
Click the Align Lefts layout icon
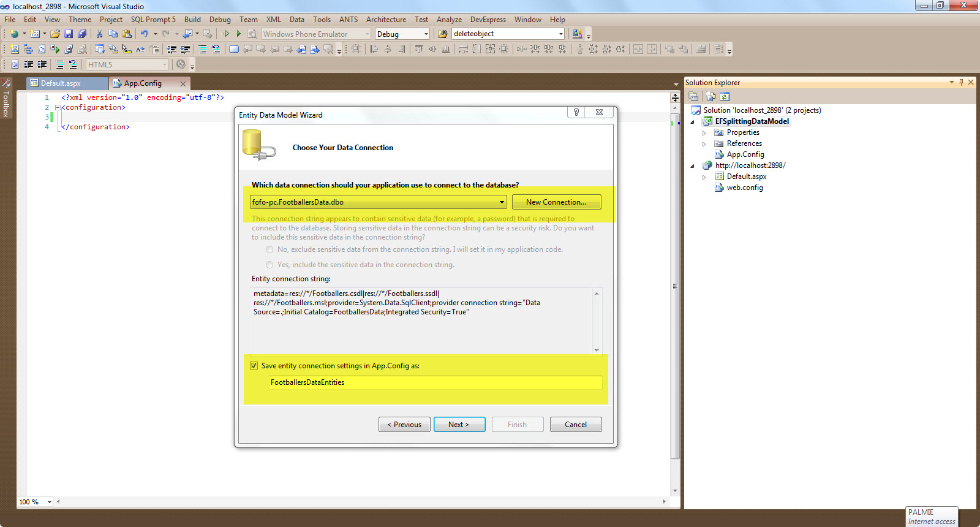click(x=374, y=49)
